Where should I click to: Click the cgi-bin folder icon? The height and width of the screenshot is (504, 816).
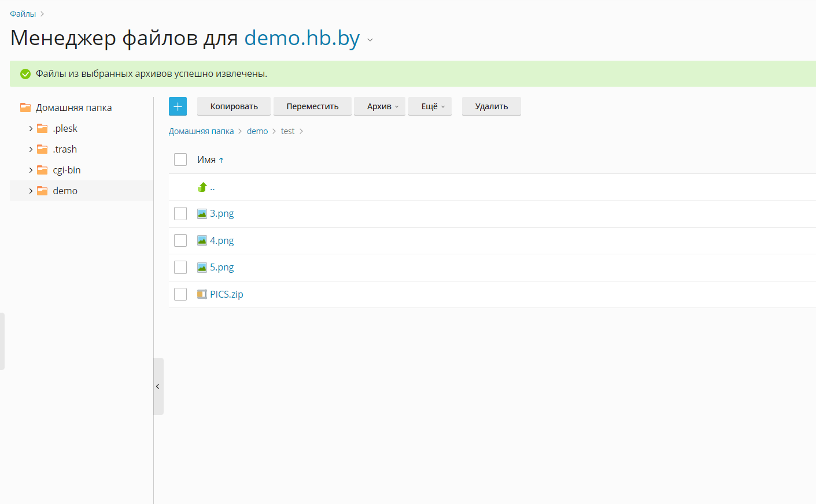(x=42, y=170)
